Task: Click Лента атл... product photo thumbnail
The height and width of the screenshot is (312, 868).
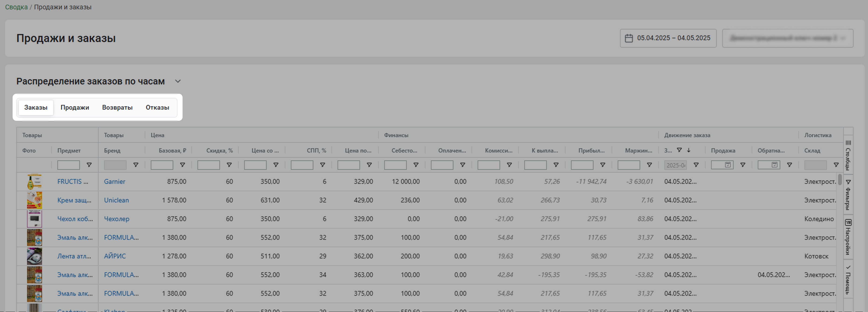Action: 34,256
